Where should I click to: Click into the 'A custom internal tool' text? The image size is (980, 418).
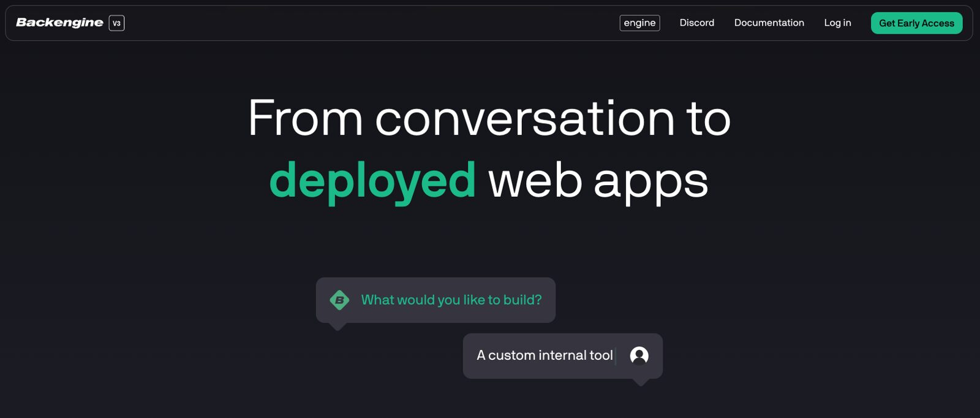click(x=545, y=355)
